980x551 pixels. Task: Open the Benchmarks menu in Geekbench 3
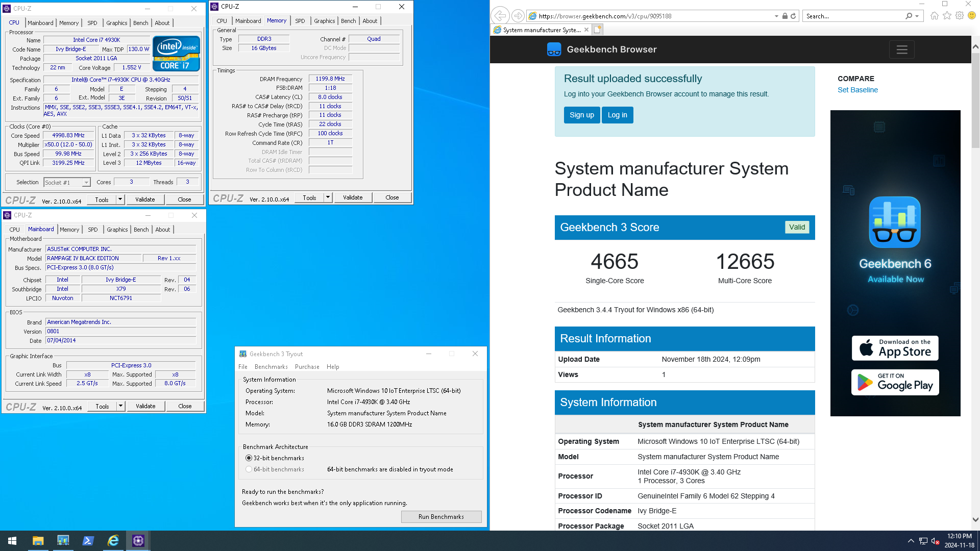(271, 367)
